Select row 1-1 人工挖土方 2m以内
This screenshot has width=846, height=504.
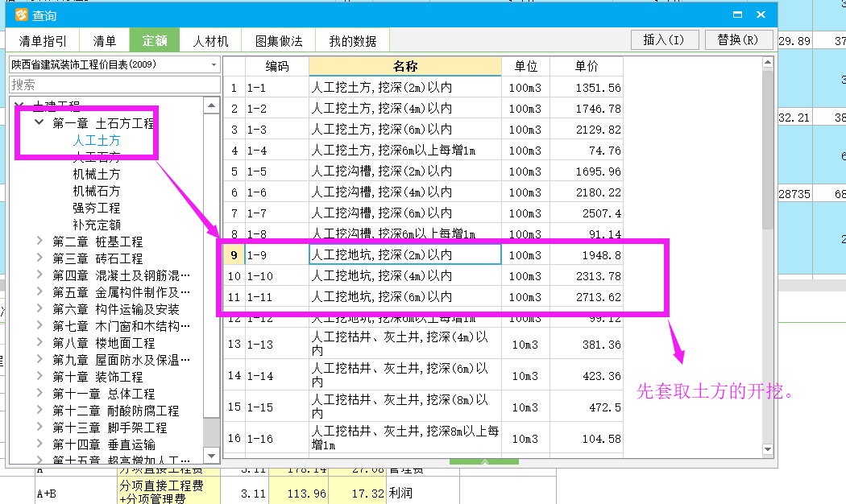[x=423, y=87]
